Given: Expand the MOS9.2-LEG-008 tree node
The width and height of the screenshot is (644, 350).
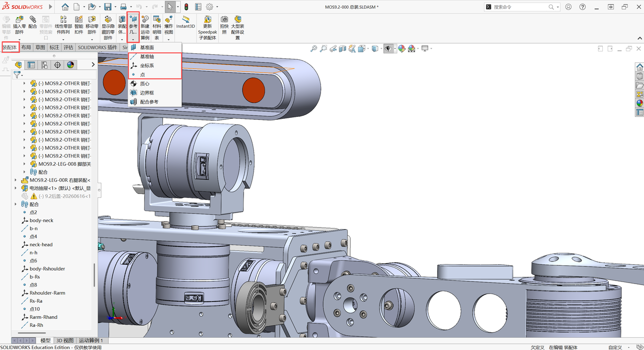Looking at the screenshot, I should tap(24, 164).
